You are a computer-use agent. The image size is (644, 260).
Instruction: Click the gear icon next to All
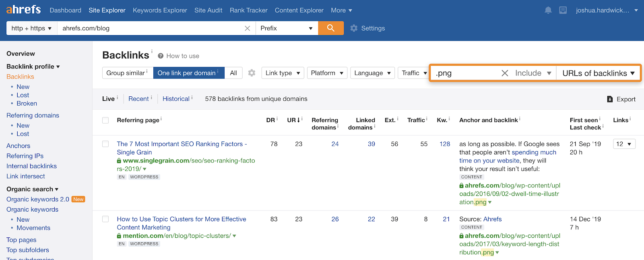252,73
